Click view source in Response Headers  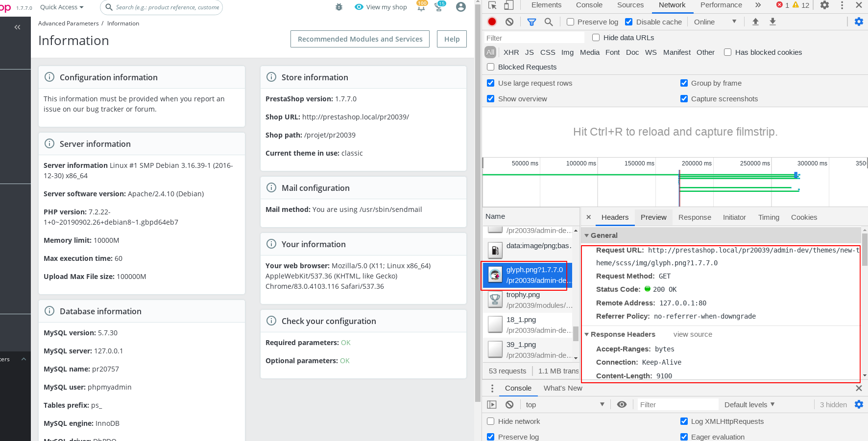point(693,334)
